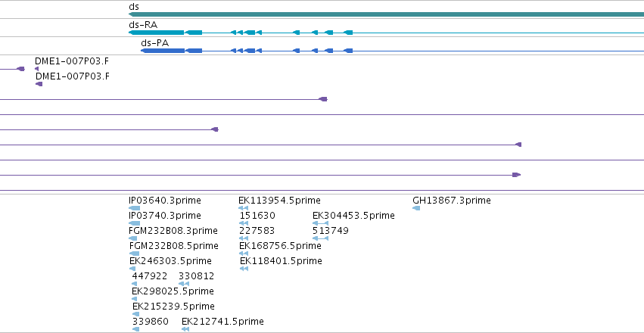Select EK298025.5prime label

pos(173,291)
